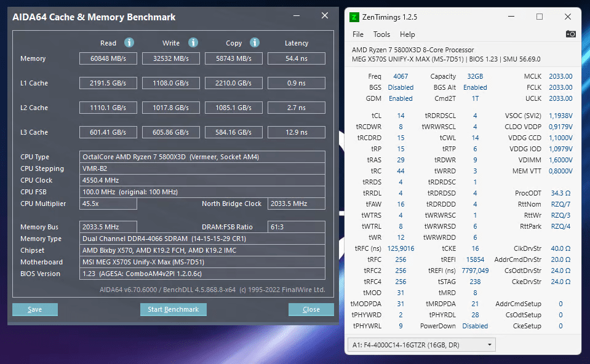Close the AIDA64 window with X
Image resolution: width=590 pixels, height=364 pixels.
click(x=325, y=15)
